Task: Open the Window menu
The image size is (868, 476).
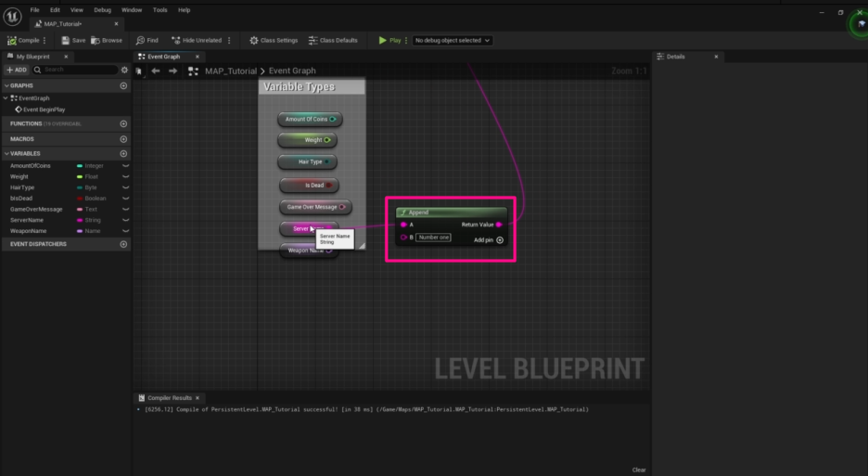Action: coord(131,10)
